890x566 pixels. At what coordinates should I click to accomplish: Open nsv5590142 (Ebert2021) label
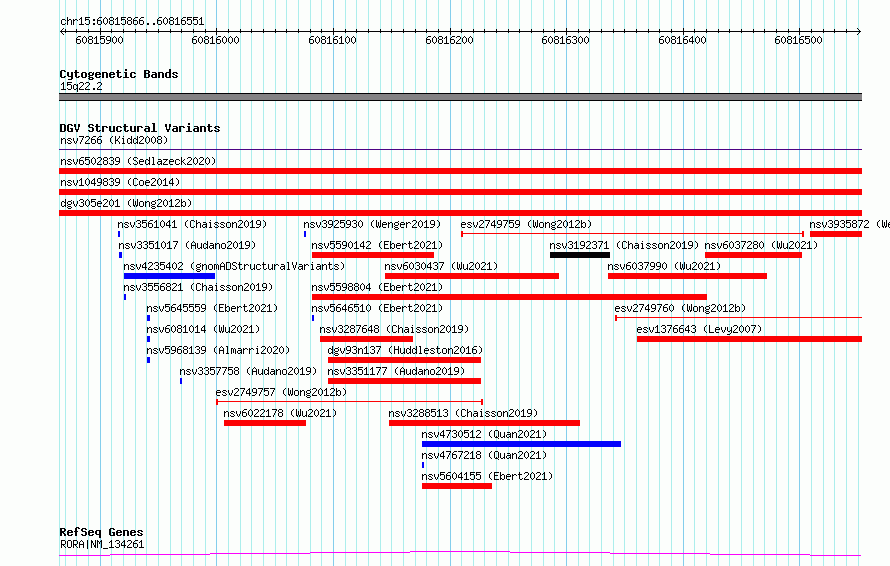click(x=377, y=245)
